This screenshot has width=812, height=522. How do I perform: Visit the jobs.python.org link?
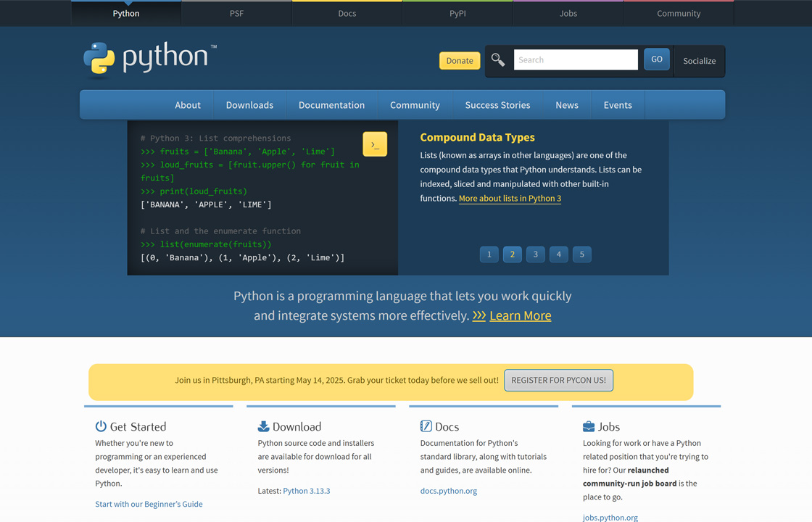pos(610,518)
